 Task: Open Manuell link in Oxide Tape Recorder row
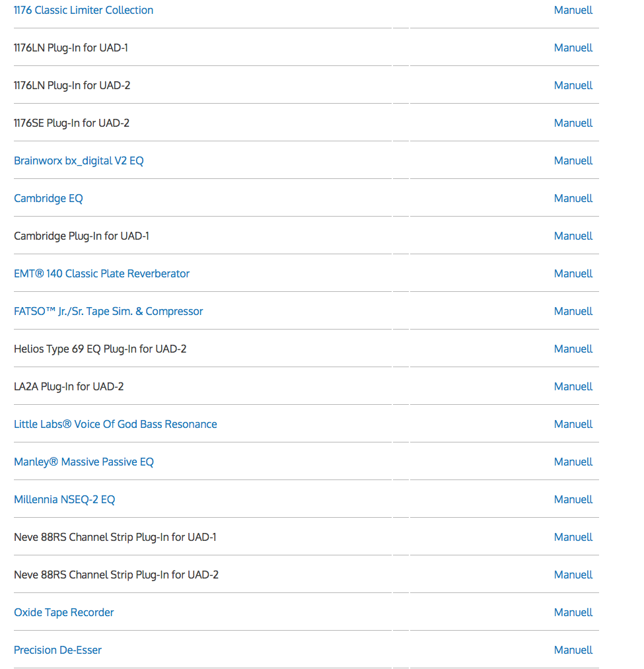pos(573,612)
